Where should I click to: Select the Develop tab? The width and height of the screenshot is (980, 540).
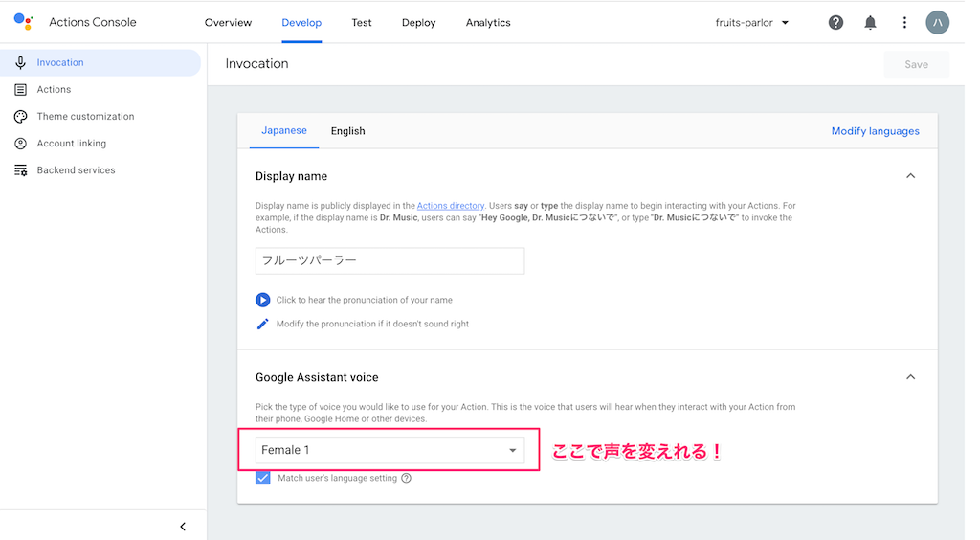[301, 23]
